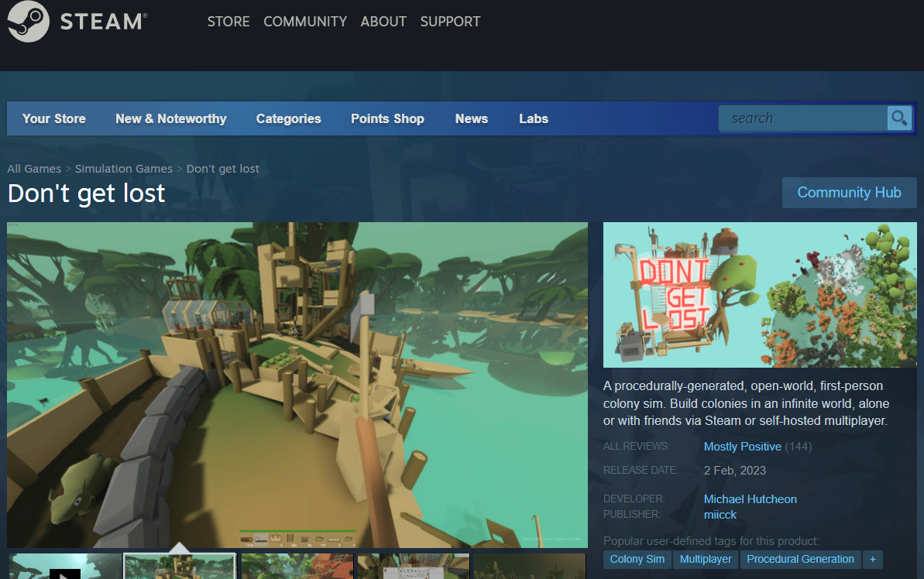Click the plus icon to add tags
This screenshot has width=924, height=579.
pyautogui.click(x=873, y=559)
